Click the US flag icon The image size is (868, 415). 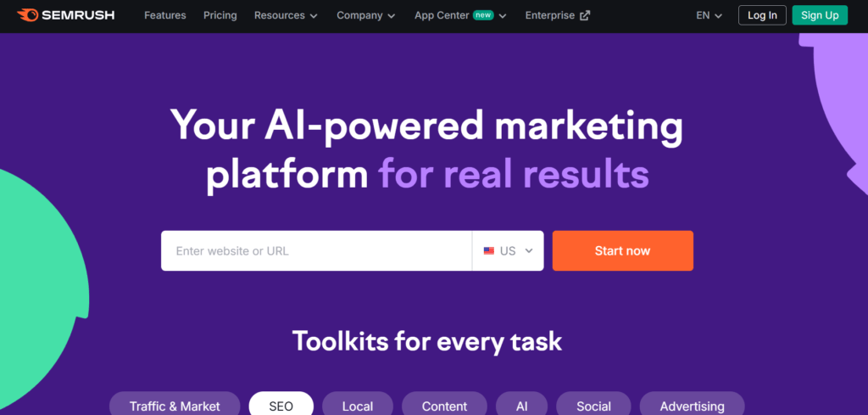[489, 251]
